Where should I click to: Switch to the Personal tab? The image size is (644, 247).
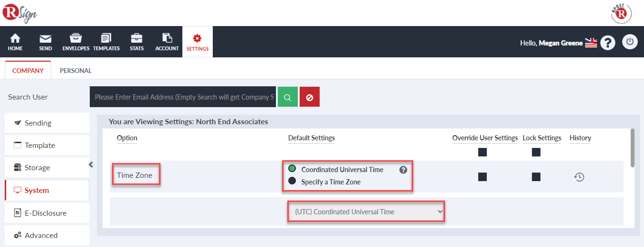[x=76, y=71]
